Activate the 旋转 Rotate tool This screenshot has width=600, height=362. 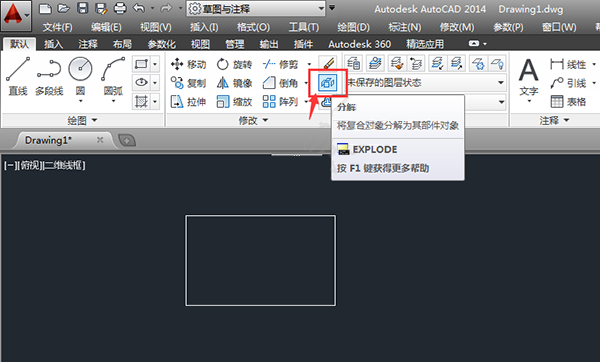pyautogui.click(x=234, y=64)
